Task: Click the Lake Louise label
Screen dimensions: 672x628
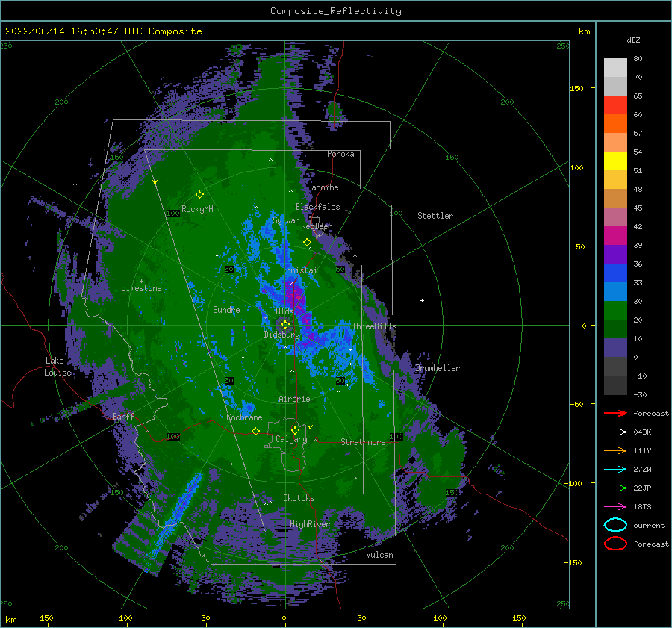Action: click(58, 367)
